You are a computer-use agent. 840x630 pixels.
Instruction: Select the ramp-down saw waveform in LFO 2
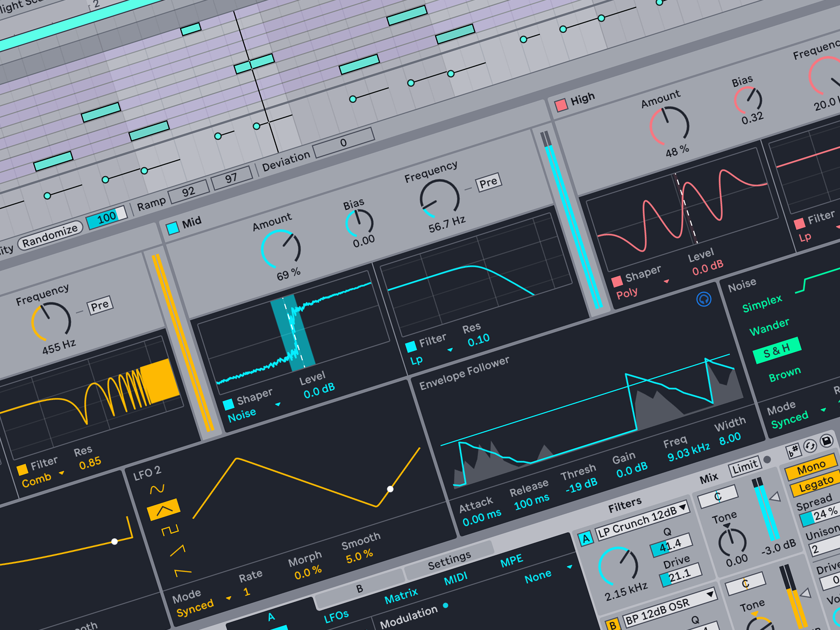182,572
